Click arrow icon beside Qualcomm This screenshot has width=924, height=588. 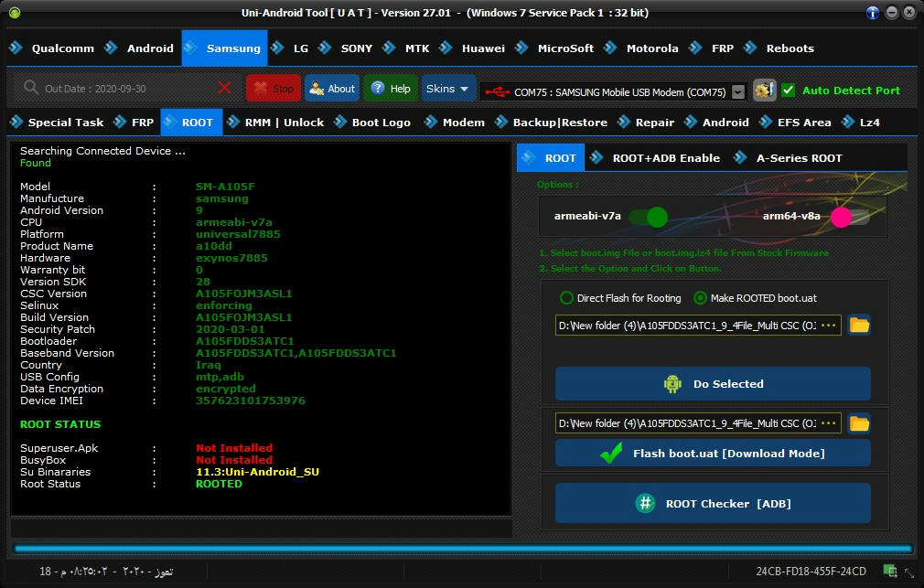(x=16, y=48)
